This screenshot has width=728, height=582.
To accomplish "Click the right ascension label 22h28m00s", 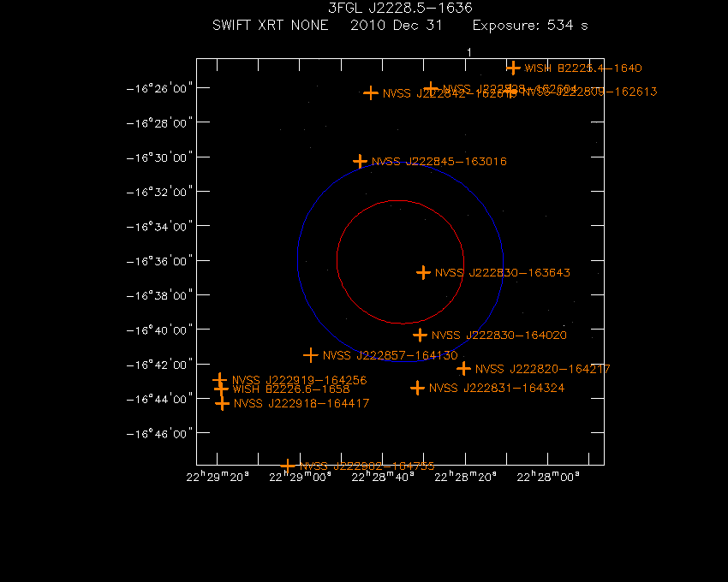I will [x=548, y=477].
